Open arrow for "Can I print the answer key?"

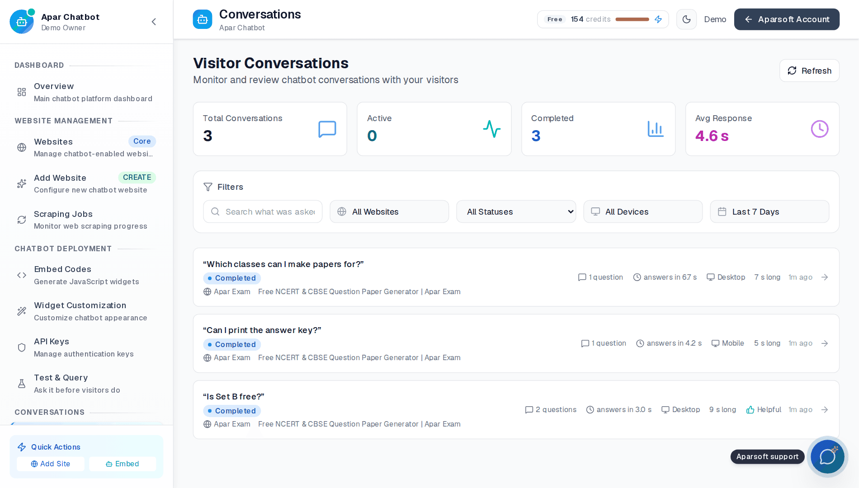coord(825,343)
